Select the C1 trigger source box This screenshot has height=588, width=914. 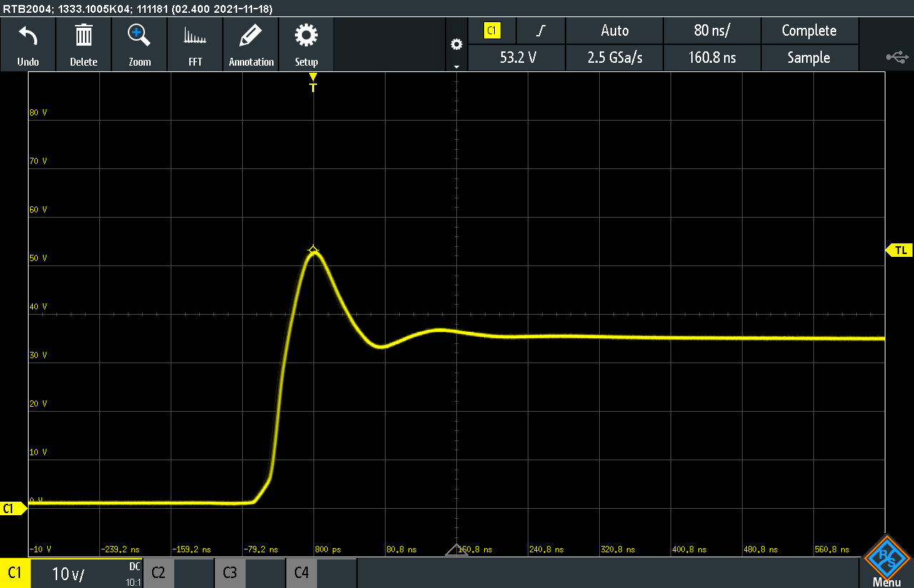[492, 31]
